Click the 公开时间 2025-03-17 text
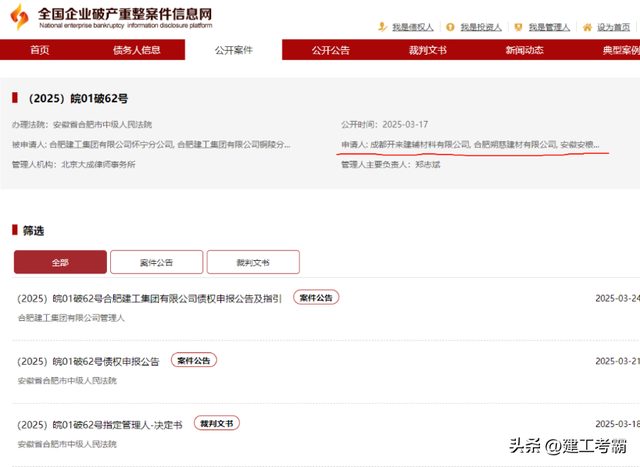Screen dimensions: 640x467 pos(384,125)
